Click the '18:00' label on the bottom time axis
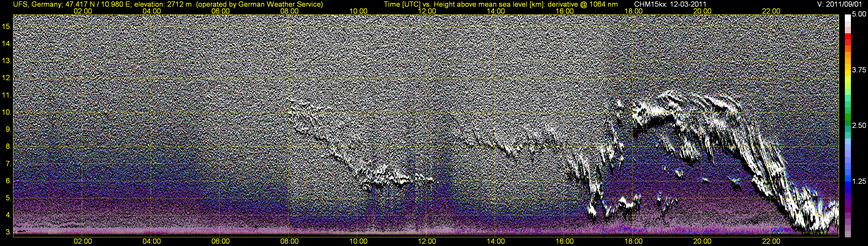The height and width of the screenshot is (246, 868). click(x=633, y=241)
